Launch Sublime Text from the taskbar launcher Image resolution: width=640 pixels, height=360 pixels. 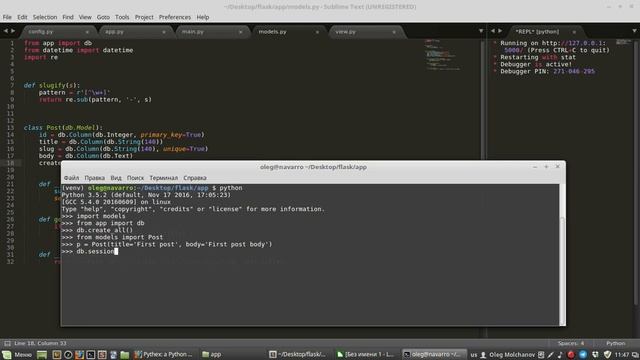(x=102, y=355)
